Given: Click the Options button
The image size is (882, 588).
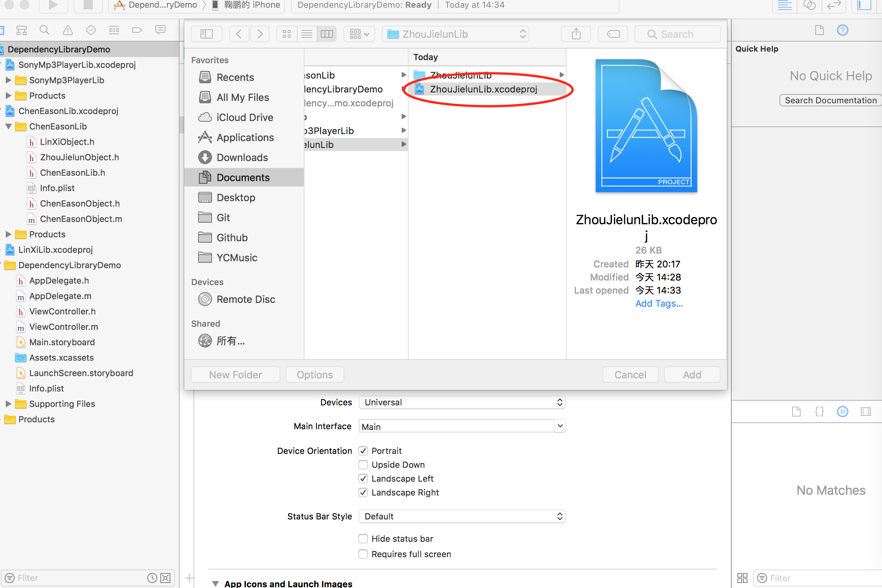Looking at the screenshot, I should coord(315,375).
